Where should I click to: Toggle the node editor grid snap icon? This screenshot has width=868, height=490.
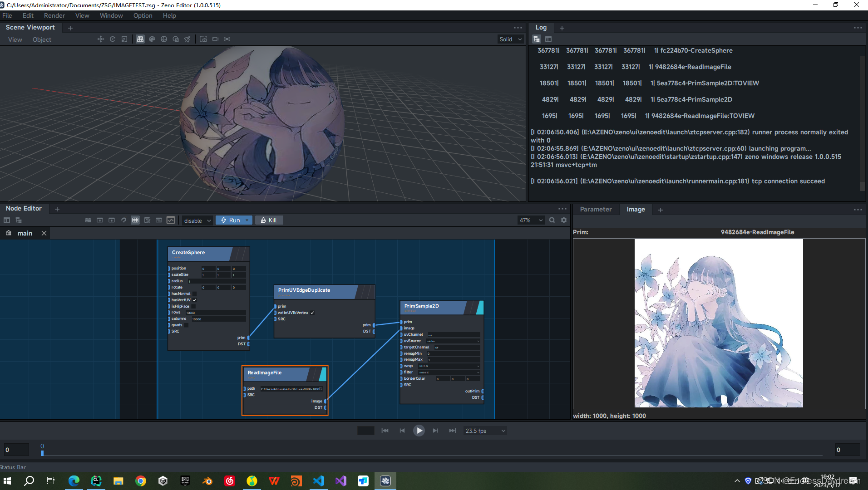point(135,220)
